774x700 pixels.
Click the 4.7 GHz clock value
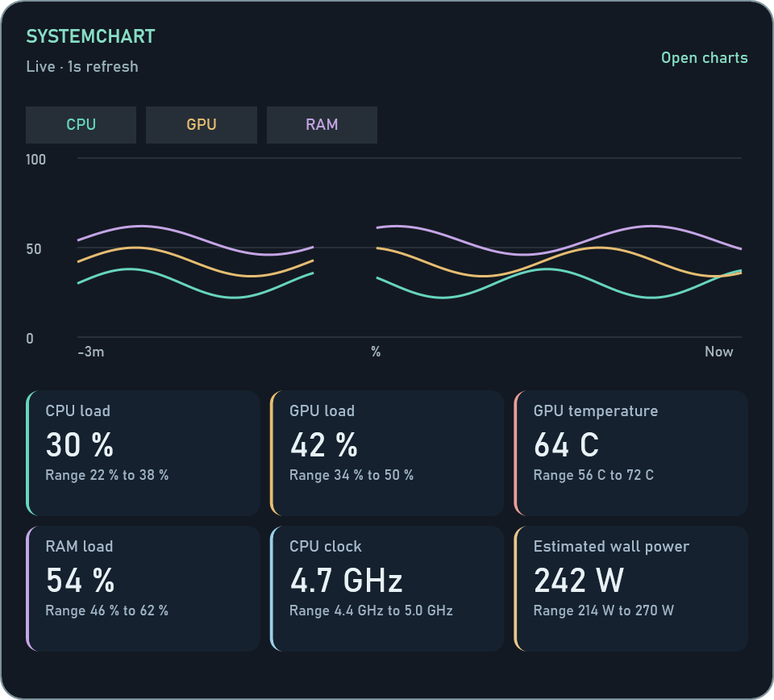click(346, 580)
